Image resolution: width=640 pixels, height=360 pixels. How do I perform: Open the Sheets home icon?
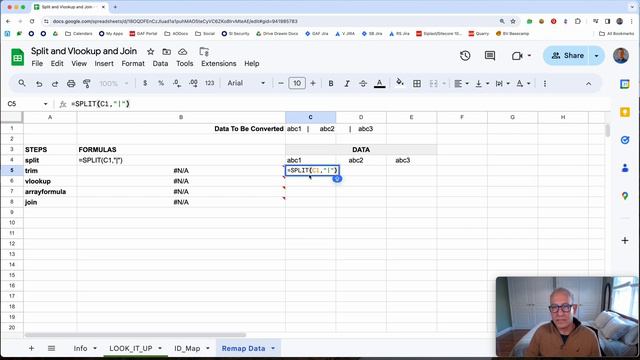click(18, 57)
